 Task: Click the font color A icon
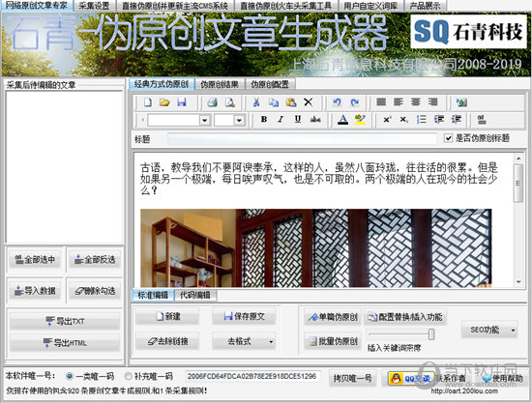(x=343, y=119)
